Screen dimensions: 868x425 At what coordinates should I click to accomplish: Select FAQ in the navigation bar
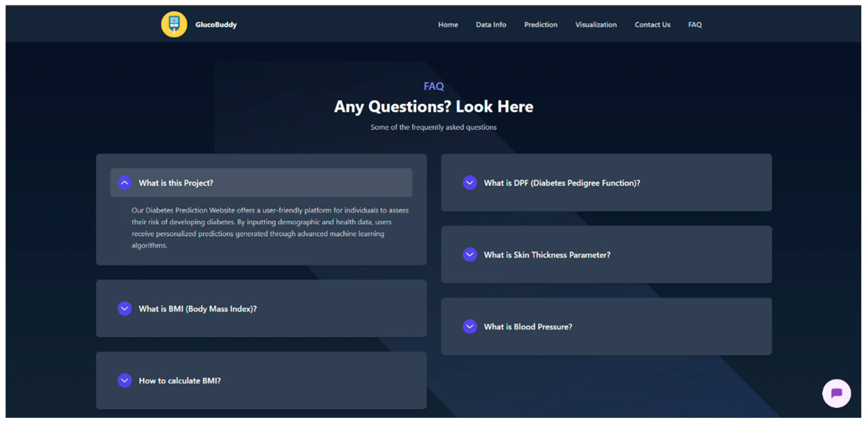tap(694, 25)
